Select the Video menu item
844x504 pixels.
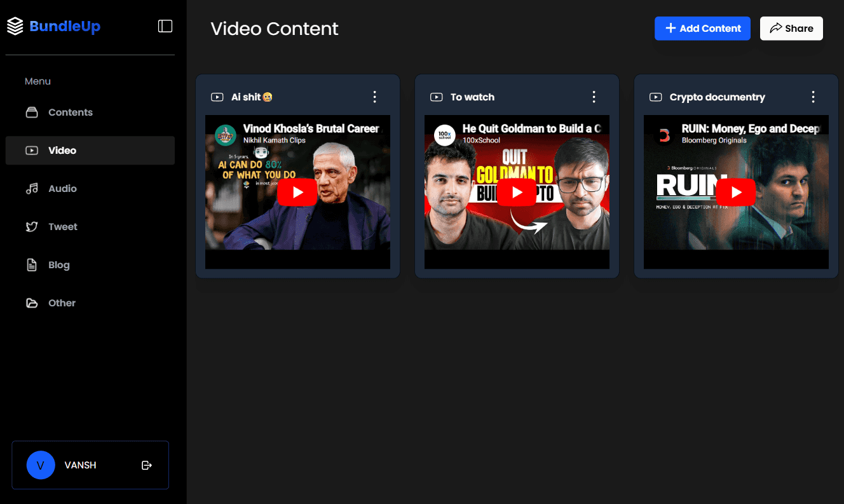[x=90, y=151]
